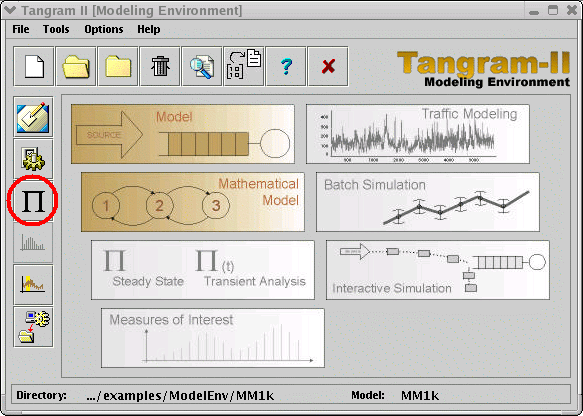The height and width of the screenshot is (416, 583).
Task: Click the document conversion arrow icon
Action: pos(244,67)
